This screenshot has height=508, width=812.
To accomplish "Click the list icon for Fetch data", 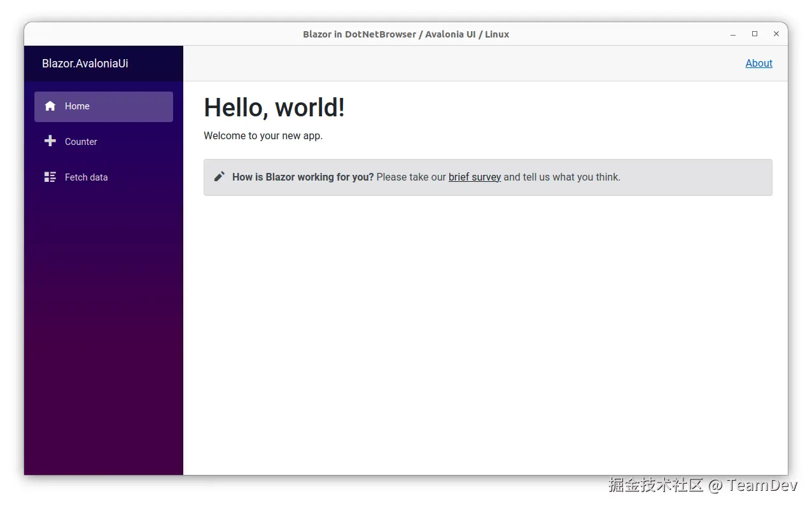I will [x=50, y=177].
